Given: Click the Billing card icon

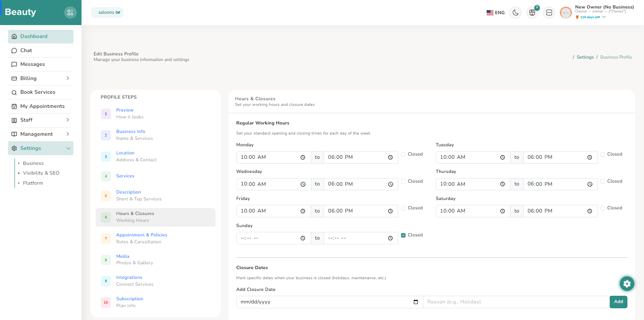Looking at the screenshot, I should 14,78.
